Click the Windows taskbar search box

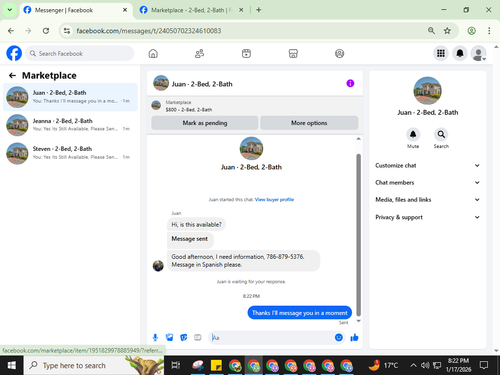[x=94, y=365]
